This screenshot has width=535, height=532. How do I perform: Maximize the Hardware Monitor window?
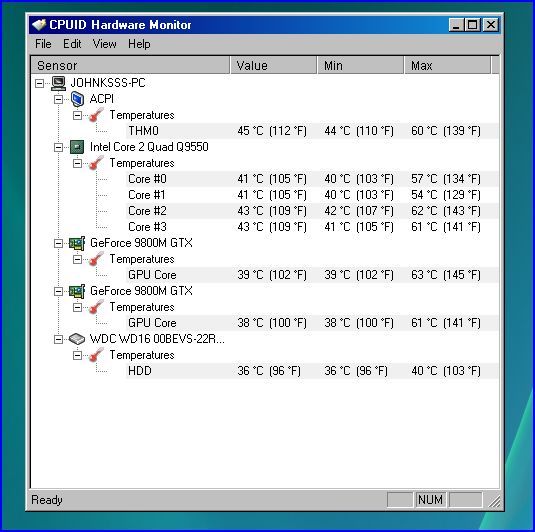(472, 25)
